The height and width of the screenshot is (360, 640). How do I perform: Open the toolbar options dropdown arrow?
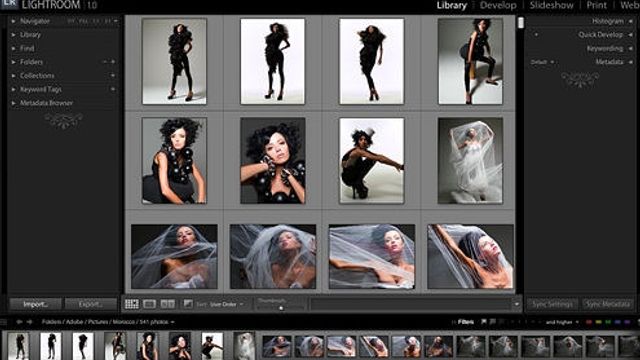[517, 304]
